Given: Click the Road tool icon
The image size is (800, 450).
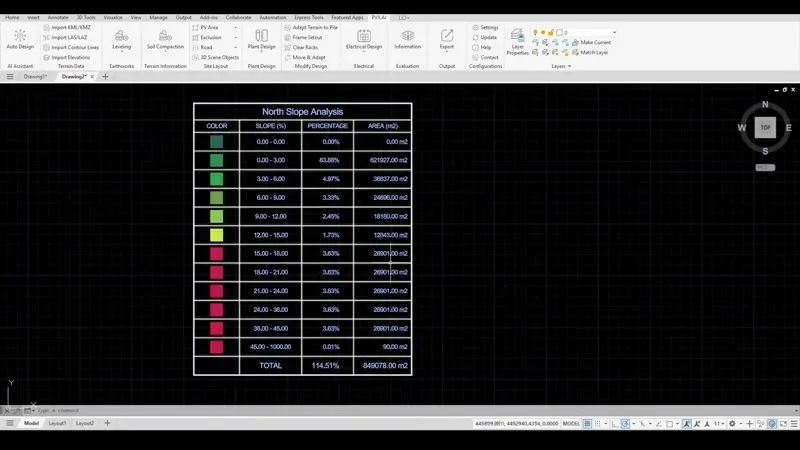Looking at the screenshot, I should pyautogui.click(x=195, y=47).
